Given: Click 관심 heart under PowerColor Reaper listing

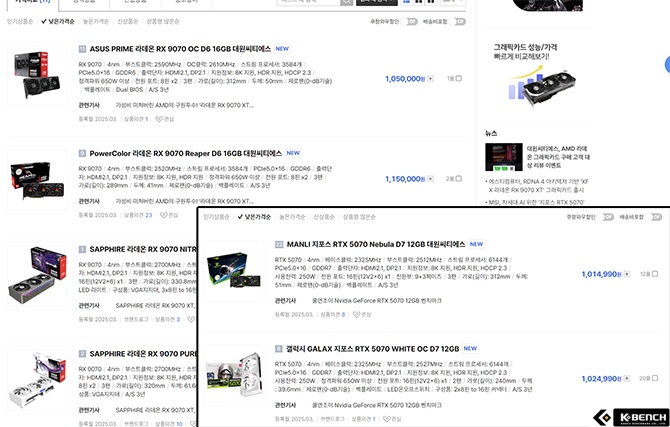Looking at the screenshot, I should tap(169, 215).
